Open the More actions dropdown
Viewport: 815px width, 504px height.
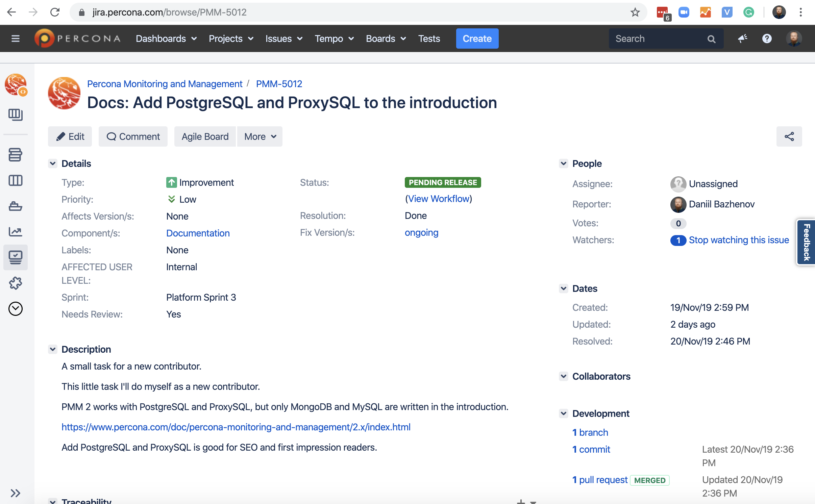click(260, 136)
